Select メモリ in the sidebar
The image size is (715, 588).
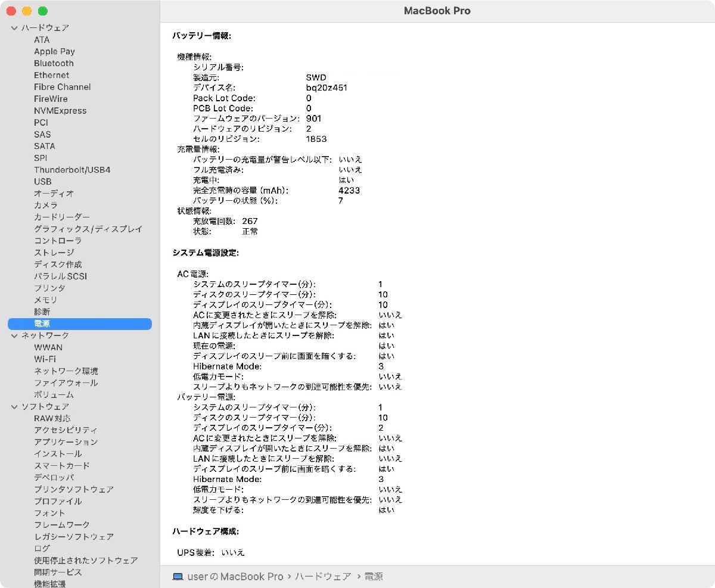[x=46, y=300]
